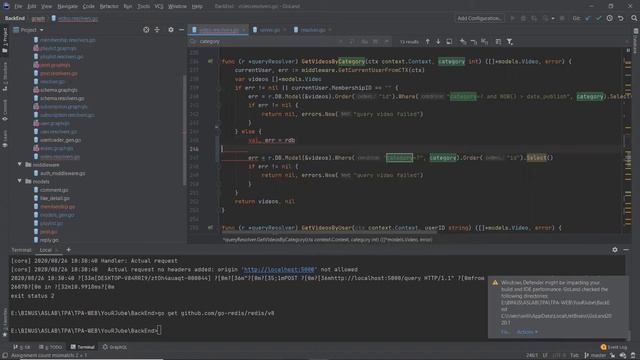The image size is (640, 360).
Task: Open the Event Log in status bar
Action: point(614,347)
